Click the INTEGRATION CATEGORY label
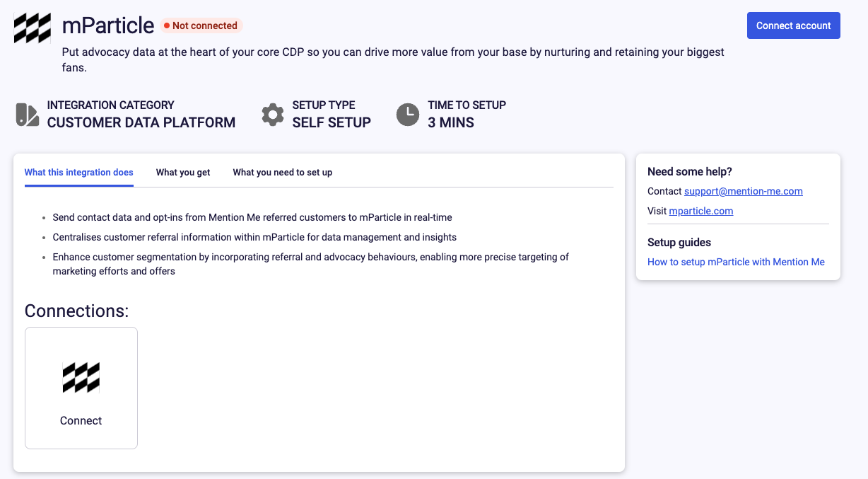868x479 pixels. (111, 105)
